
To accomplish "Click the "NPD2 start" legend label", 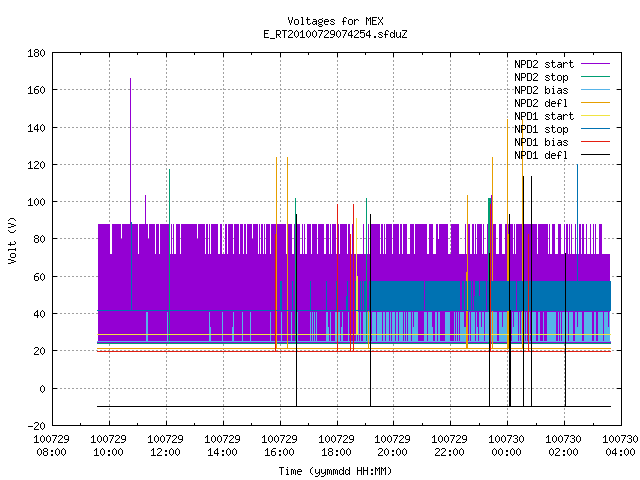I will coord(544,64).
